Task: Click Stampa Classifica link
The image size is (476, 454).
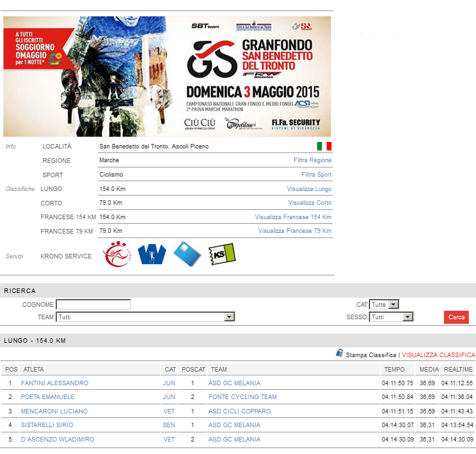Action: click(371, 355)
